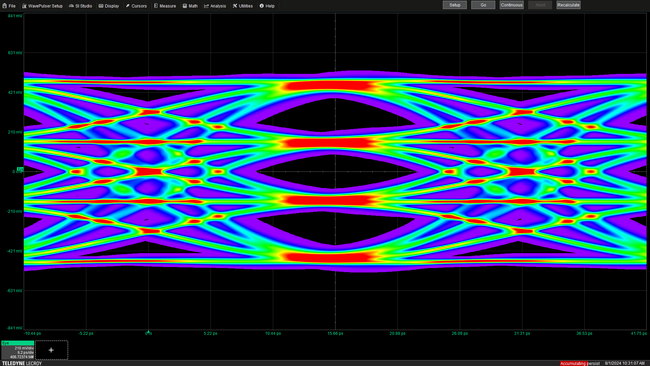The height and width of the screenshot is (366, 650).
Task: Click the -421 mV vertical axis label
Action: (15, 251)
